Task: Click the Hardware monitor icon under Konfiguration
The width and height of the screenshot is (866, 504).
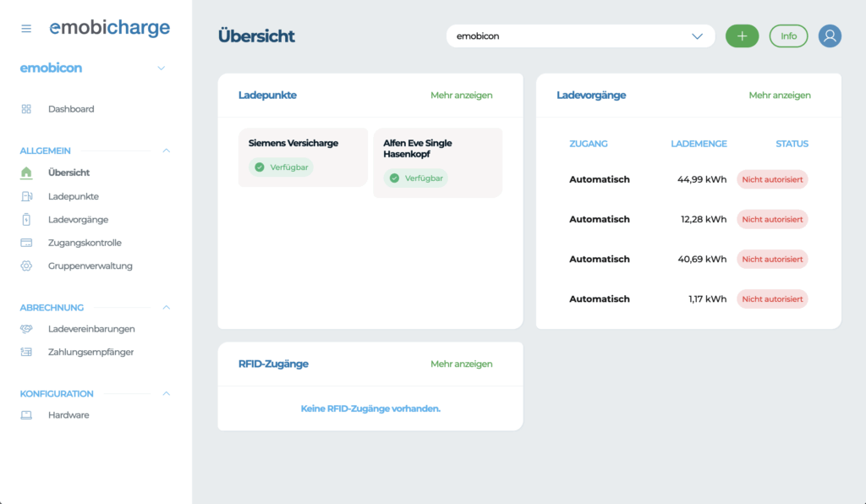Action: 25,414
